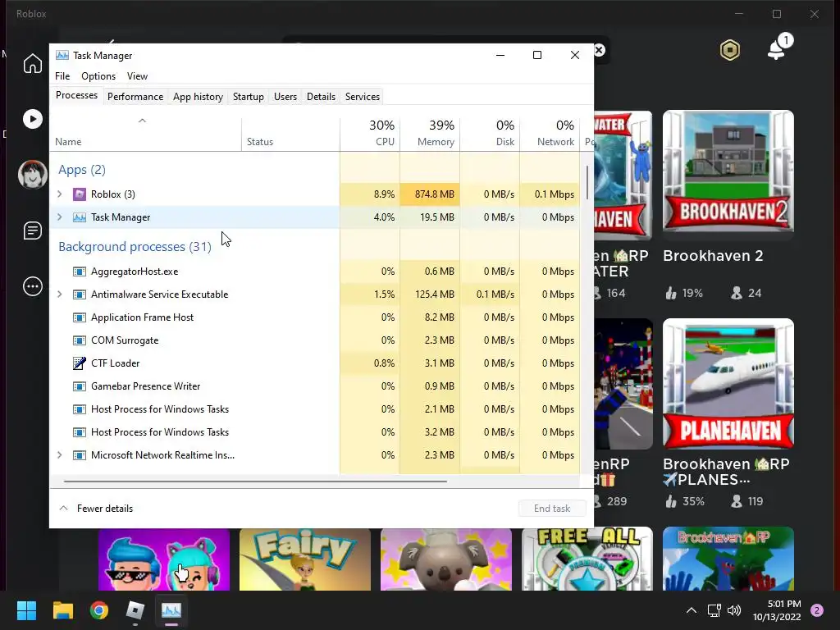
Task: Click the COM Surrogate process icon
Action: 80,340
